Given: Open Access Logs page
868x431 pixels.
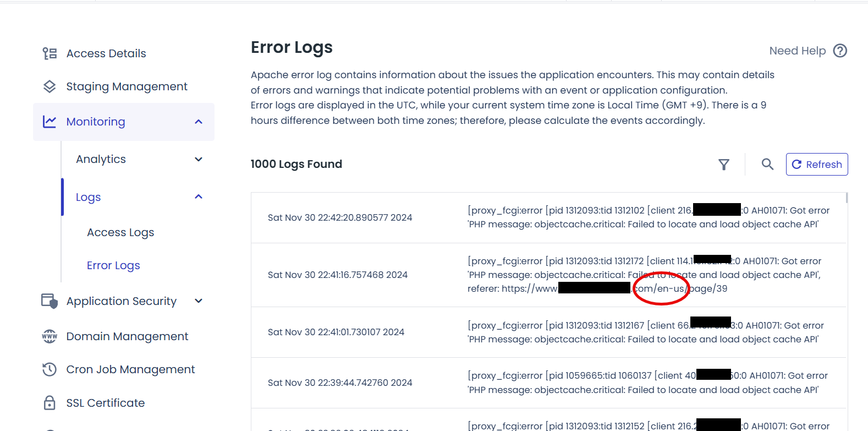Looking at the screenshot, I should pos(120,232).
